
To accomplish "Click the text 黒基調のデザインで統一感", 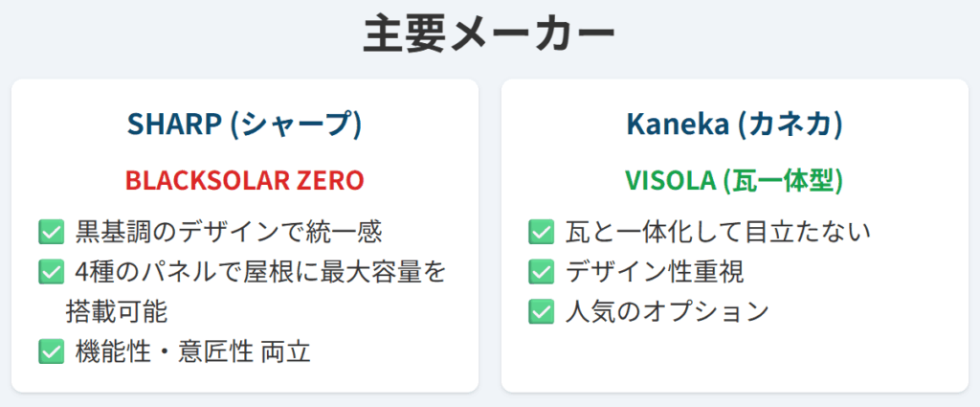I will pyautogui.click(x=228, y=233).
